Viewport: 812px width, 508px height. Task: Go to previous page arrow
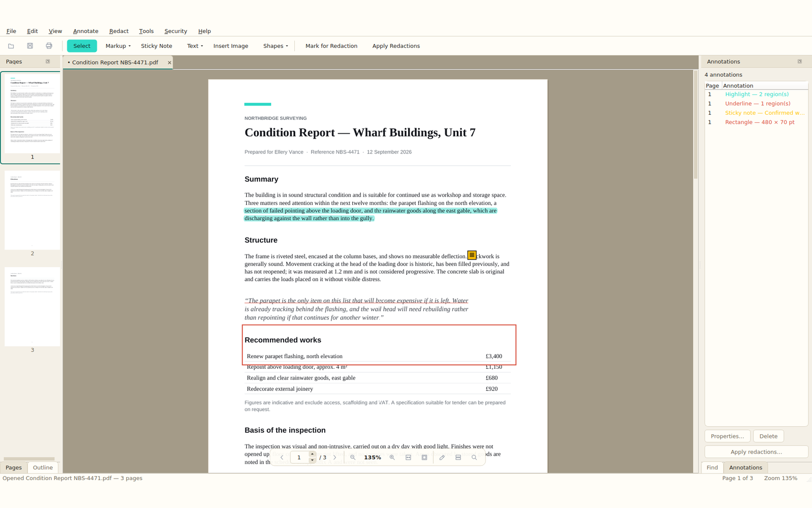(x=282, y=457)
